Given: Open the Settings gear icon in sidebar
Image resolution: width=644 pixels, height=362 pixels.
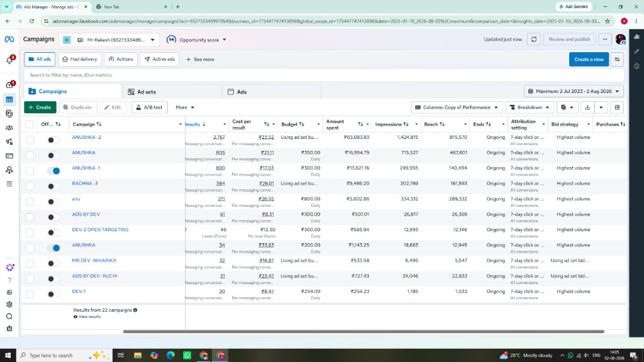Looking at the screenshot, I should 9,305.
